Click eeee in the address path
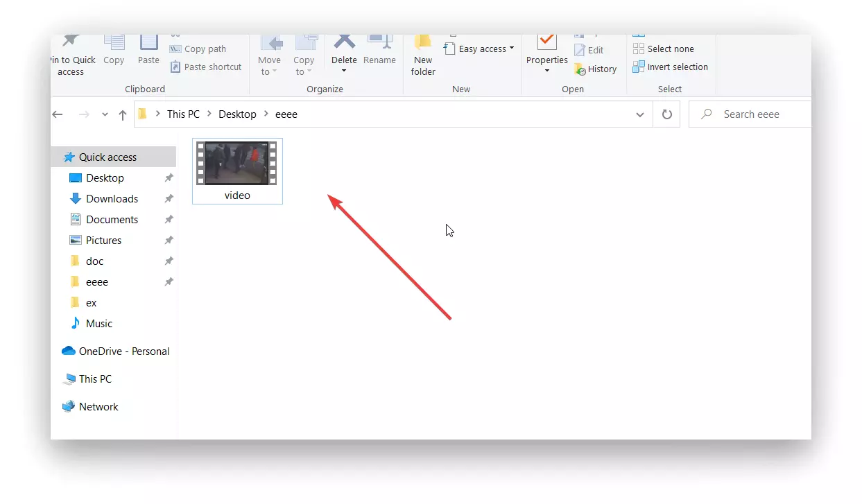The width and height of the screenshot is (862, 504). [x=286, y=114]
